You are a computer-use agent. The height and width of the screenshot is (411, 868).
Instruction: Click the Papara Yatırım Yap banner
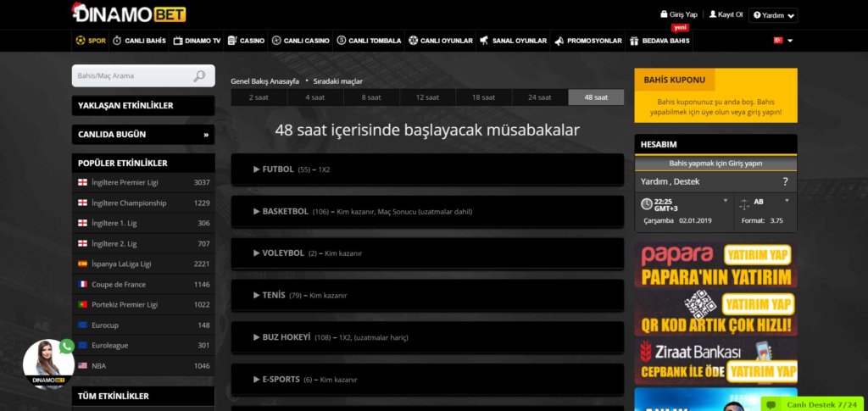[x=715, y=264]
